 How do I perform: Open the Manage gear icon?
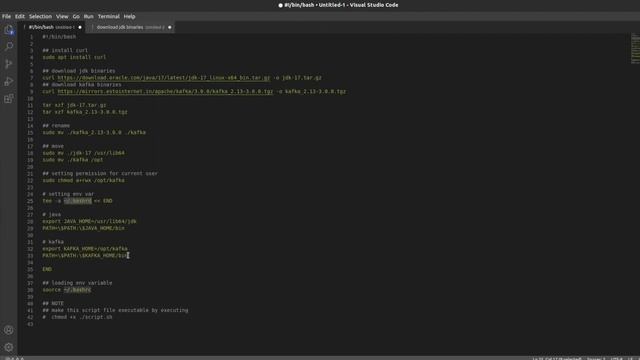point(9,347)
